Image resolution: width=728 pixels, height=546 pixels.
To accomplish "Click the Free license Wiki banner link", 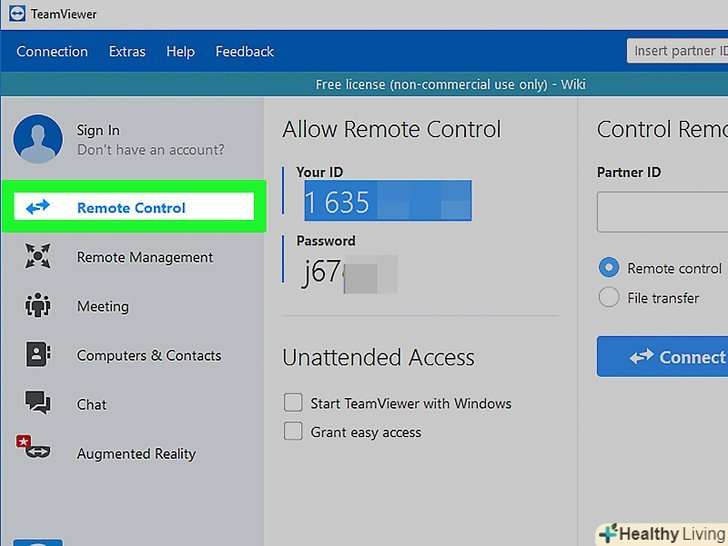I will [x=450, y=84].
